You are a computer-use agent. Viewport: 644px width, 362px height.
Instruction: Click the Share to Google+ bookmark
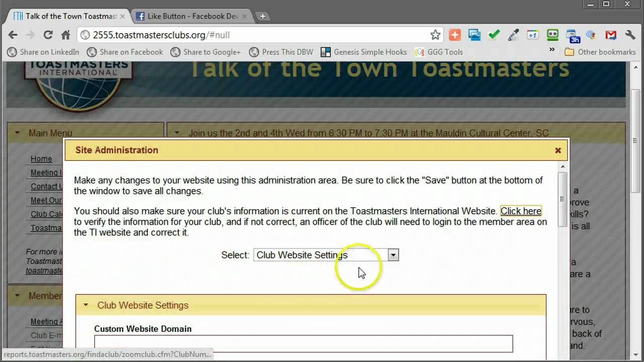[206, 52]
